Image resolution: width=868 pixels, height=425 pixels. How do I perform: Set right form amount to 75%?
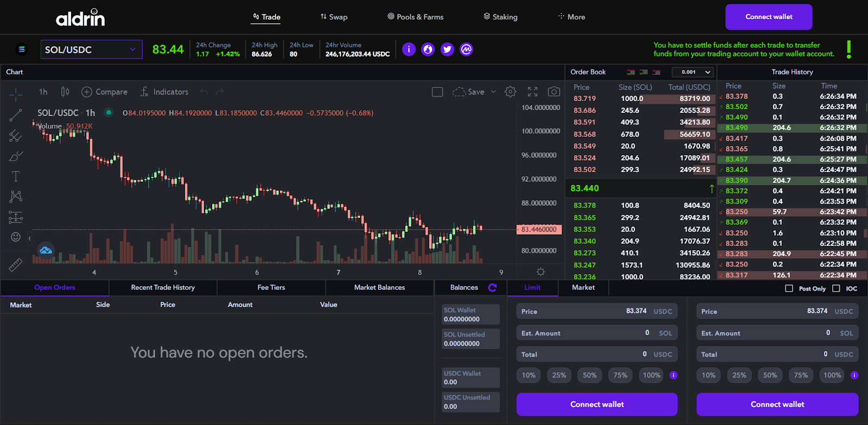(801, 375)
